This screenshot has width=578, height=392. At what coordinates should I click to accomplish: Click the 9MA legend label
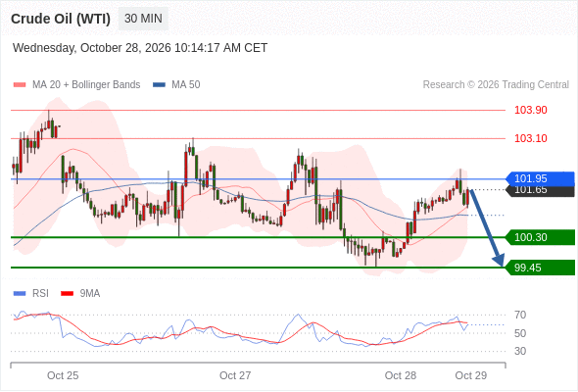coord(90,294)
